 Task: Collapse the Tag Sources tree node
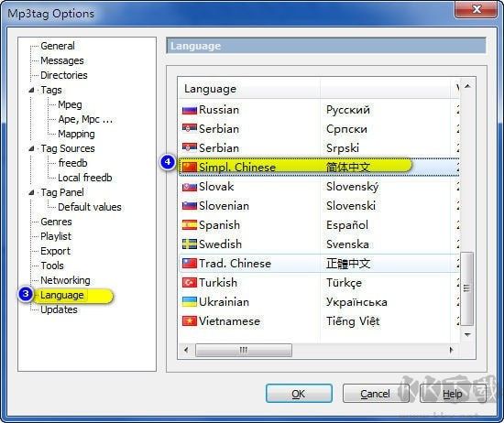coord(31,148)
